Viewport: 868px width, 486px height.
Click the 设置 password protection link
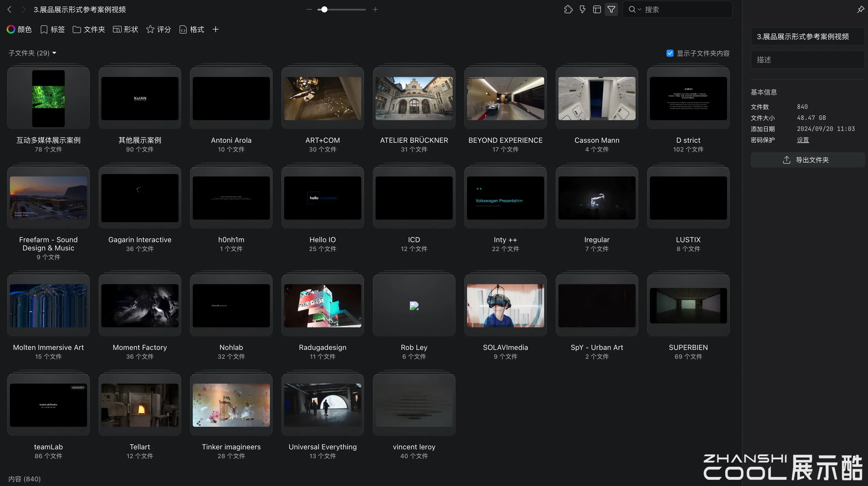[x=803, y=140]
